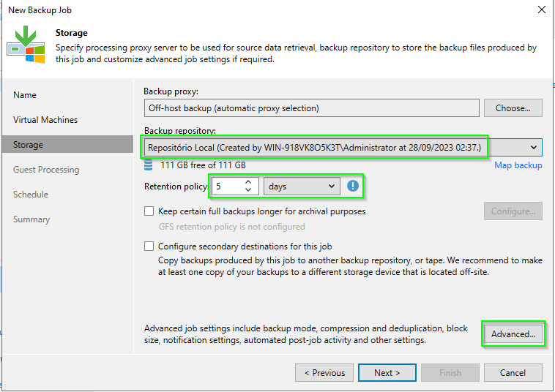Check configure secondary destinations for this job
Image resolution: width=555 pixels, height=392 pixels.
tap(149, 246)
